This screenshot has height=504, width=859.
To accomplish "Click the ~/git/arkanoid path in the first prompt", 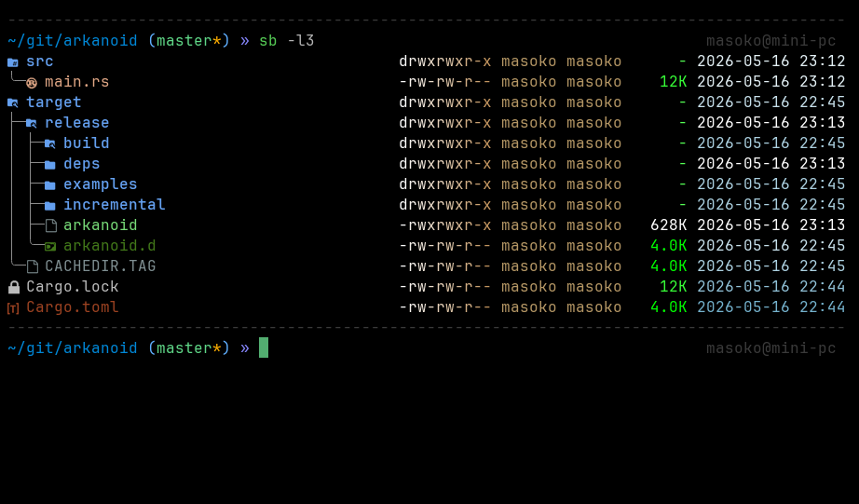I will [73, 41].
